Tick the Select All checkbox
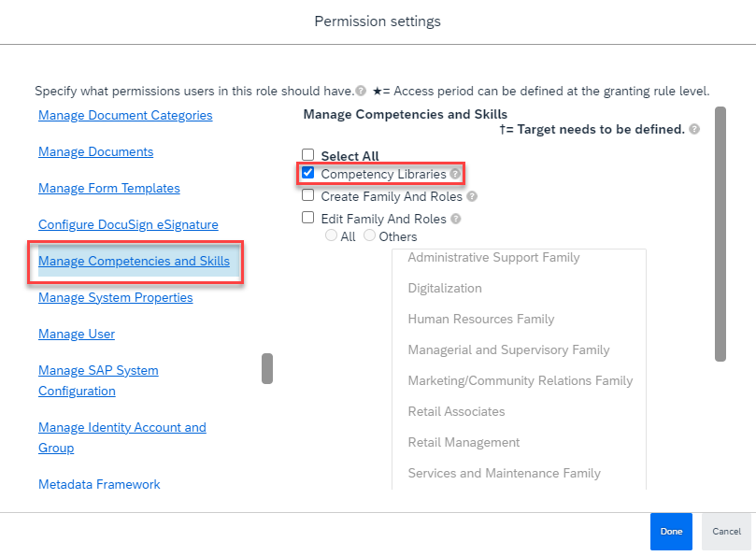This screenshot has height=556, width=756. pyautogui.click(x=307, y=155)
